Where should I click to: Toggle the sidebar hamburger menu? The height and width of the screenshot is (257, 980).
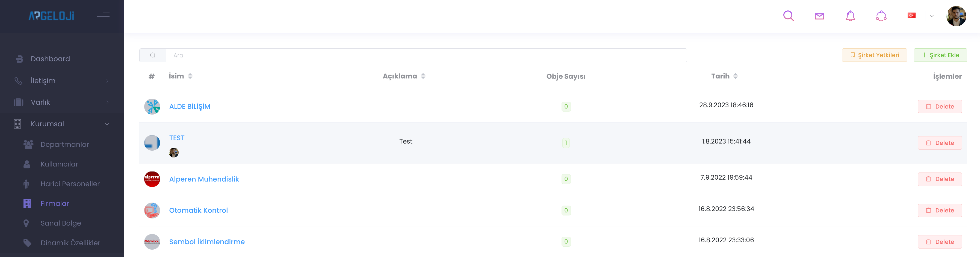point(103,16)
